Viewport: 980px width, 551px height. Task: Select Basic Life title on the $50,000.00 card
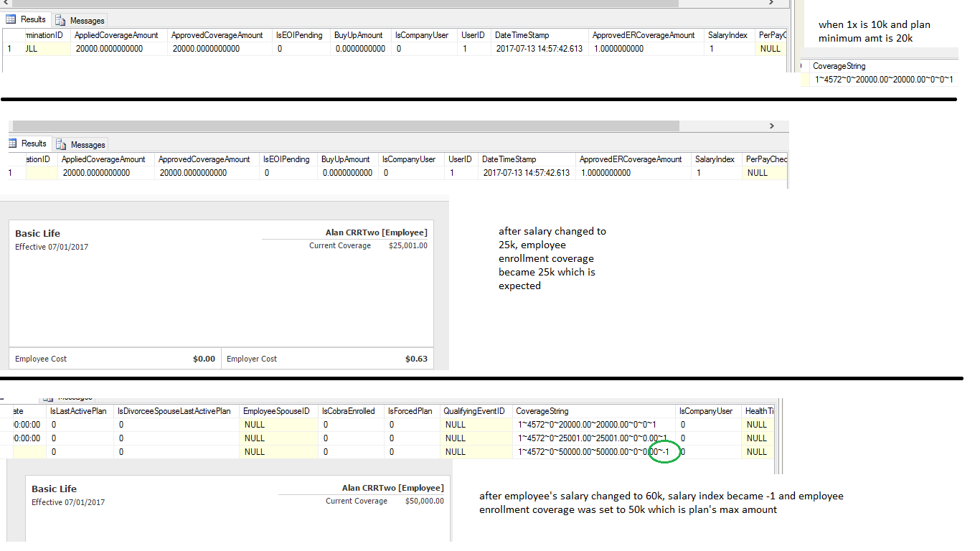pyautogui.click(x=55, y=489)
